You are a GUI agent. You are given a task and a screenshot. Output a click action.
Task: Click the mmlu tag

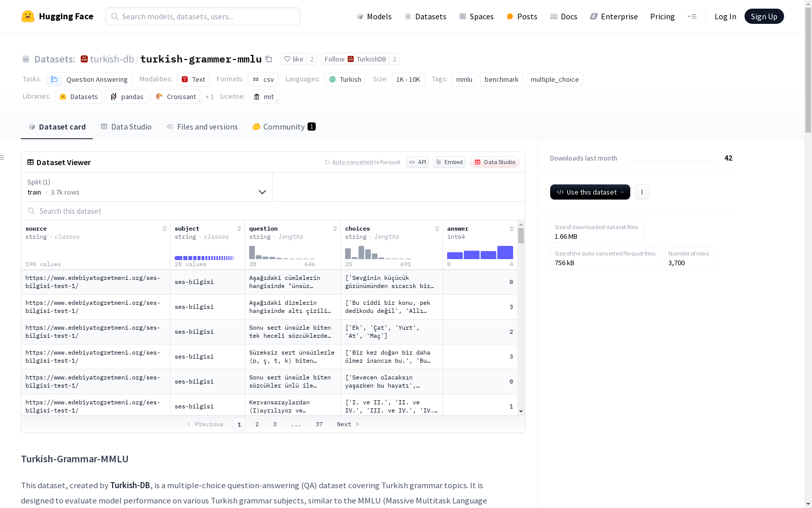464,79
